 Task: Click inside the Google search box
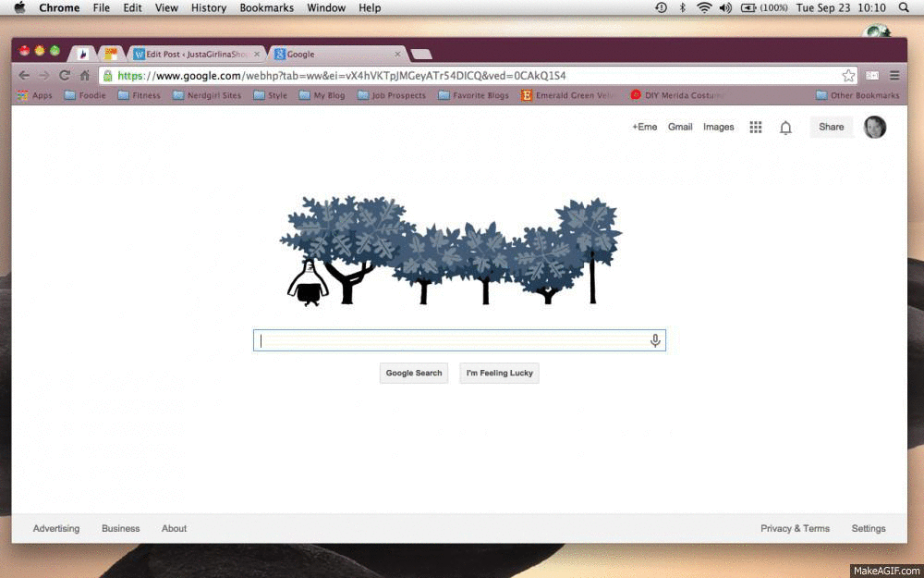click(453, 340)
